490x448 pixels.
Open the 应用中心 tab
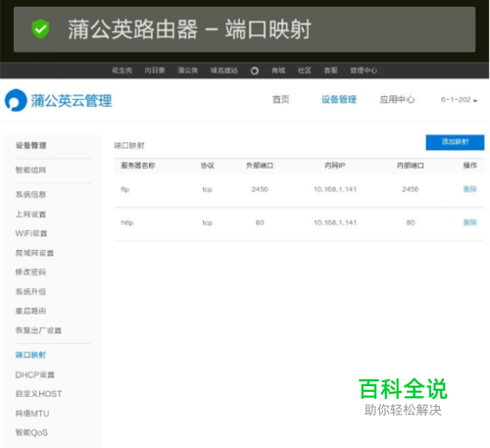point(397,99)
